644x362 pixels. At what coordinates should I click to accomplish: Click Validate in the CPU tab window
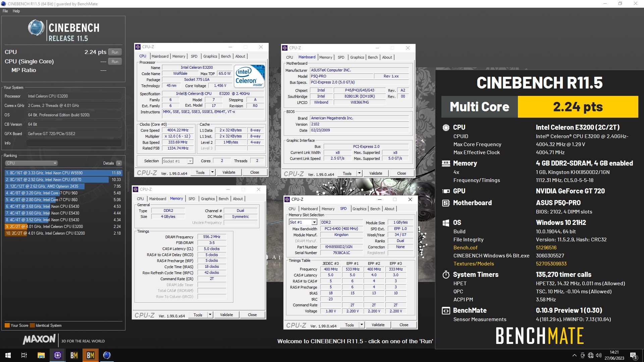229,172
